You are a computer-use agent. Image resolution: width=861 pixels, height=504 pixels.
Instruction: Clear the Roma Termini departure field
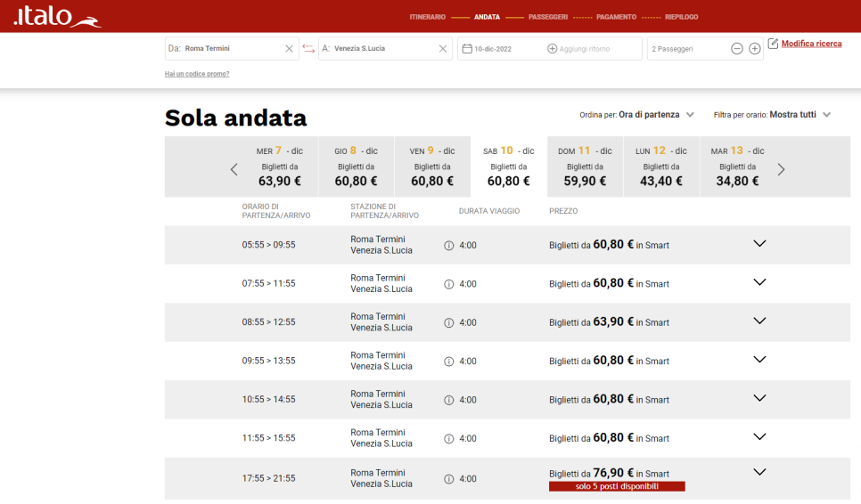click(289, 49)
